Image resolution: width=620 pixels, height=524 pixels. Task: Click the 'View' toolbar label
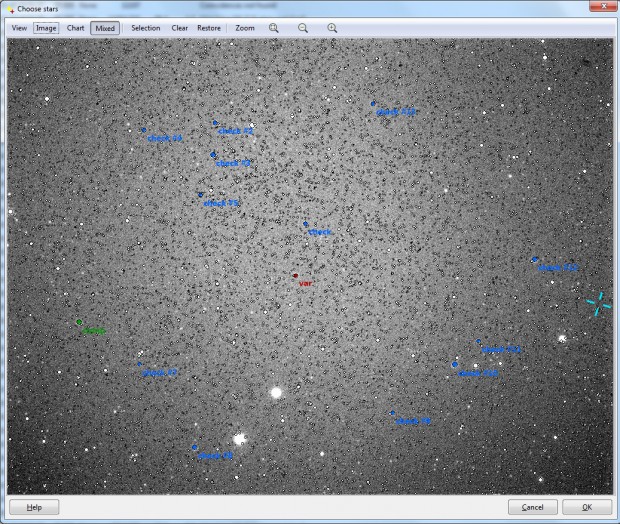point(19,28)
